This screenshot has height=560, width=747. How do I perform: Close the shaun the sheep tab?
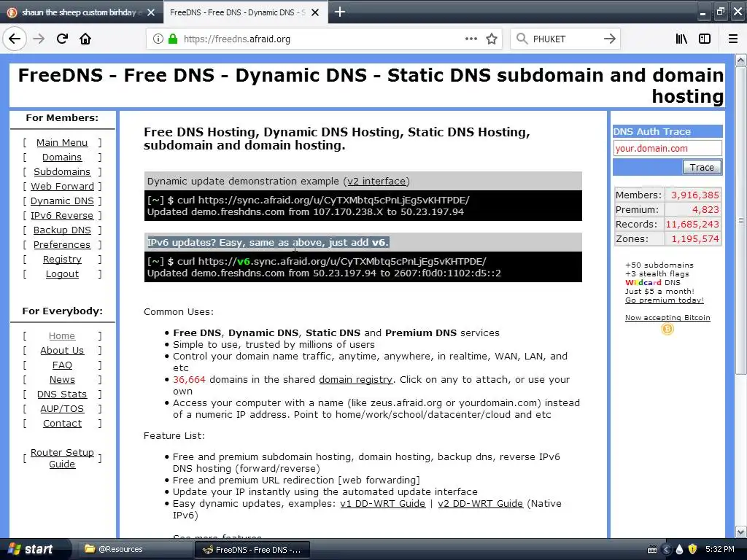151,12
